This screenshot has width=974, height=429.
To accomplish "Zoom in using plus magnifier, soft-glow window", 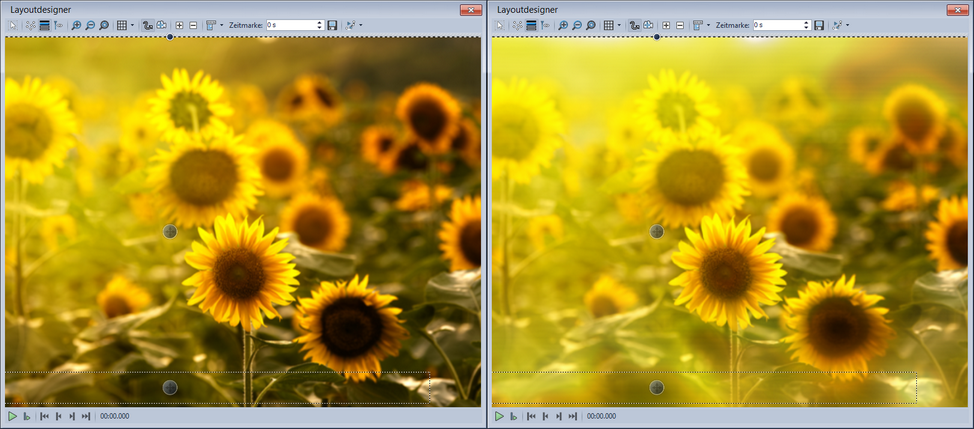I will [563, 25].
